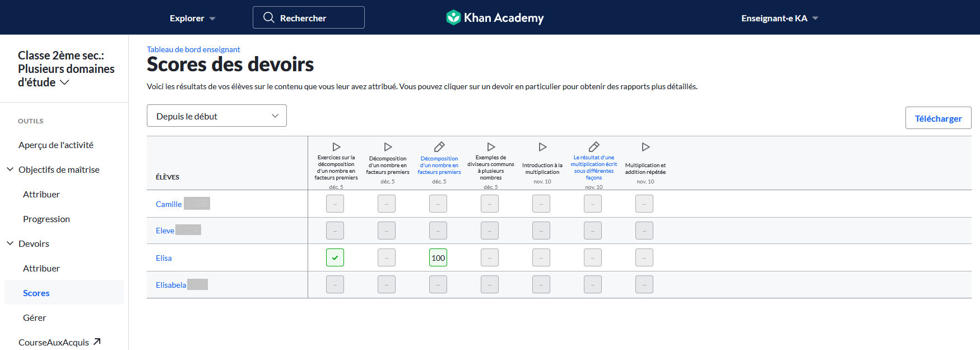Screen dimensions: 980x350
Task: Click Elisa's 100 score cell
Action: 438,257
